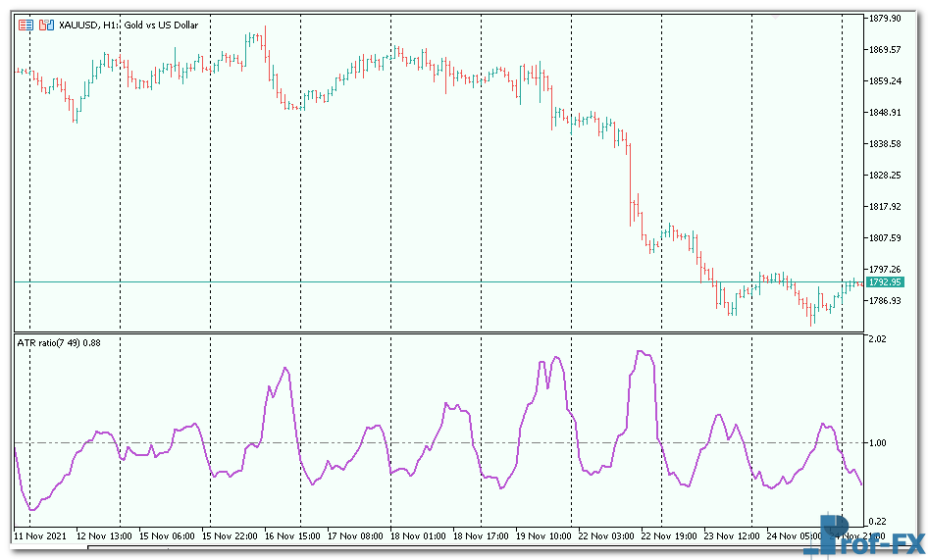Click the 1786.93 price scale label
The width and height of the screenshot is (928, 560).
click(x=885, y=301)
